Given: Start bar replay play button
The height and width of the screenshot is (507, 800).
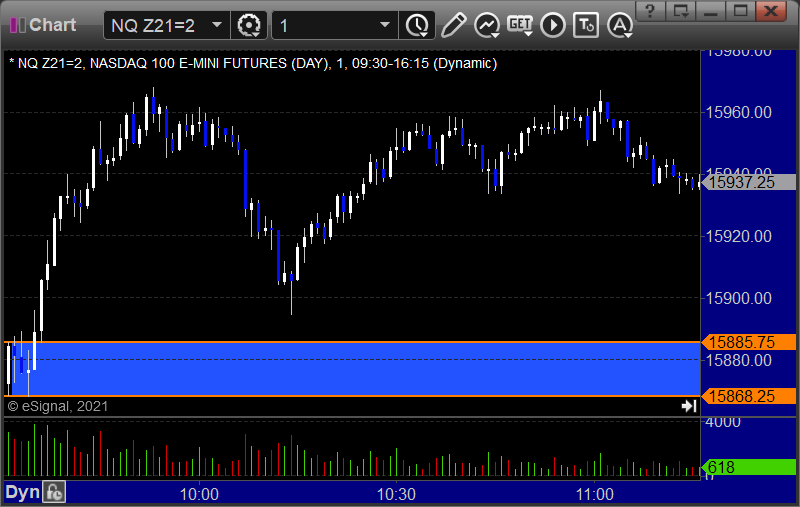Looking at the screenshot, I should (553, 25).
